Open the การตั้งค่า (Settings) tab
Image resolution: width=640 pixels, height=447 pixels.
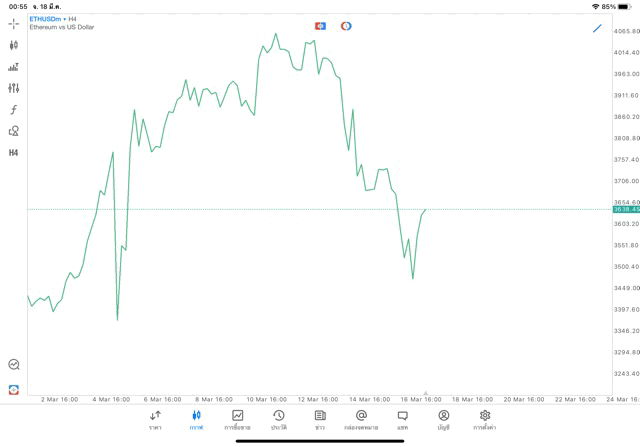pos(485,420)
